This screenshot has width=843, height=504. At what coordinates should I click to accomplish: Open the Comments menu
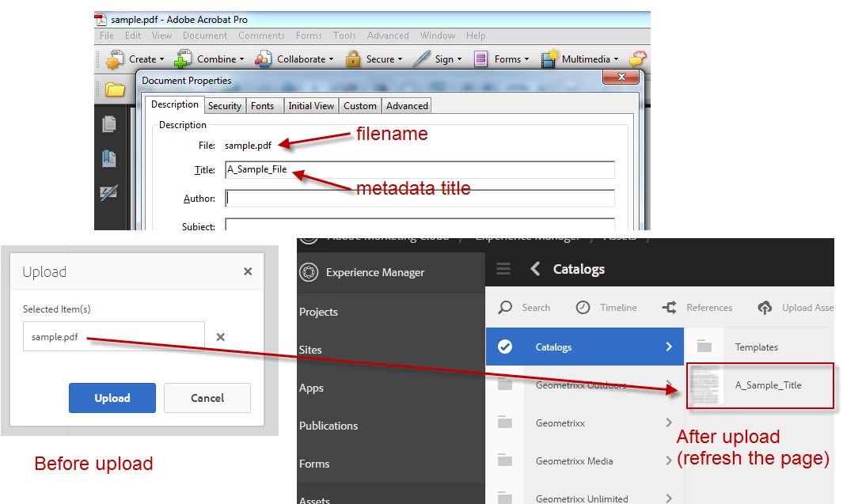[x=261, y=36]
